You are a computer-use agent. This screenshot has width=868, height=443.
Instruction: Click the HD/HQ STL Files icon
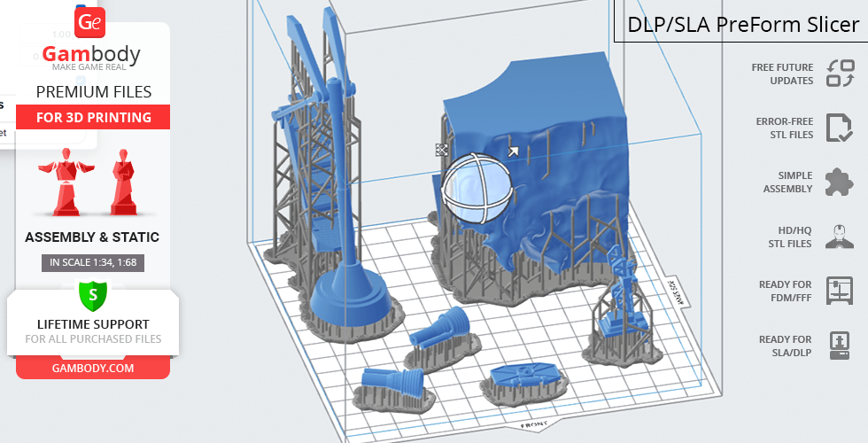[x=839, y=237]
